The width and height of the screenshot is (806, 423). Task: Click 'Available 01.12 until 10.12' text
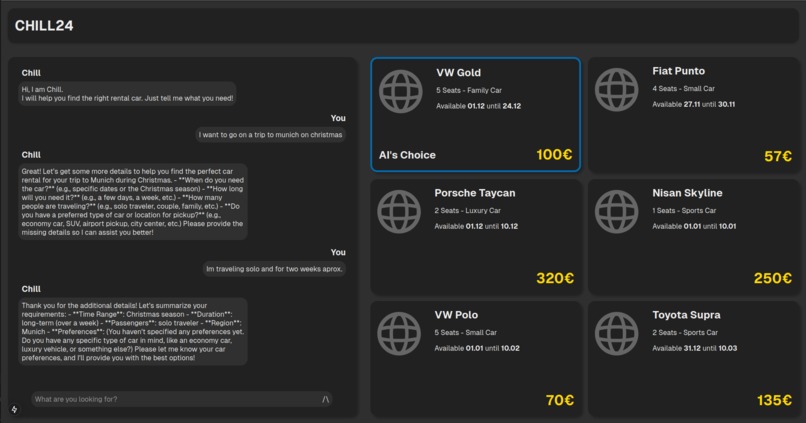coord(476,226)
